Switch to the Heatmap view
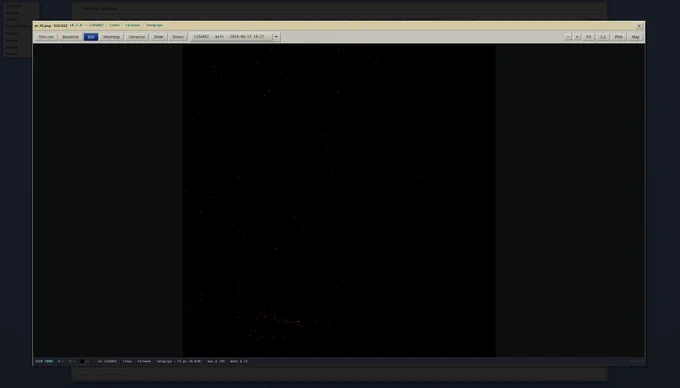This screenshot has height=388, width=680. pyautogui.click(x=111, y=37)
